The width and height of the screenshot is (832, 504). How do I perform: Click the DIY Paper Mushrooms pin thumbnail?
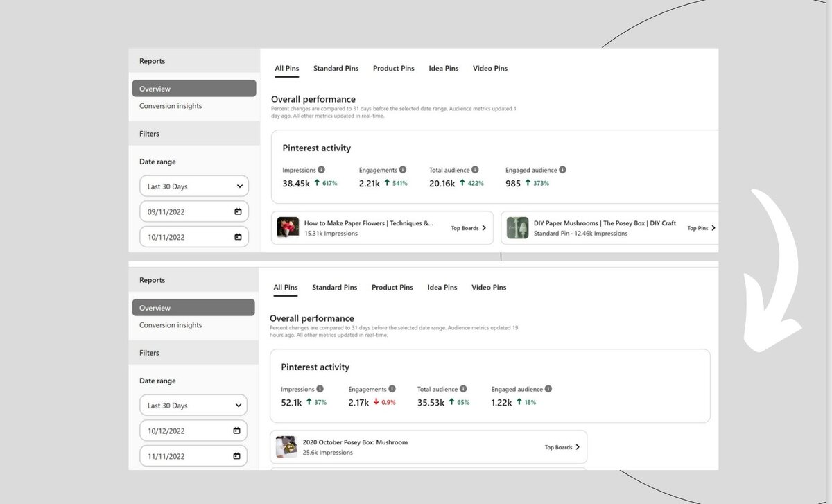click(x=517, y=228)
